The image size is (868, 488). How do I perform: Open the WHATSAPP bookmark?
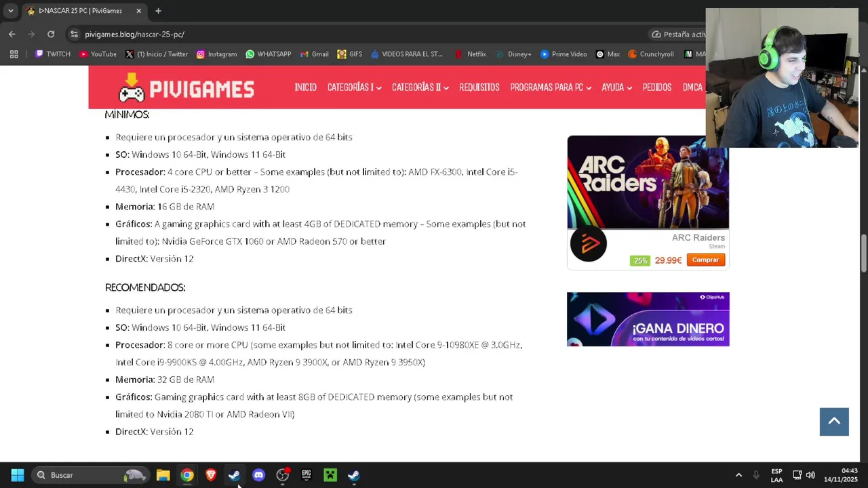[269, 54]
